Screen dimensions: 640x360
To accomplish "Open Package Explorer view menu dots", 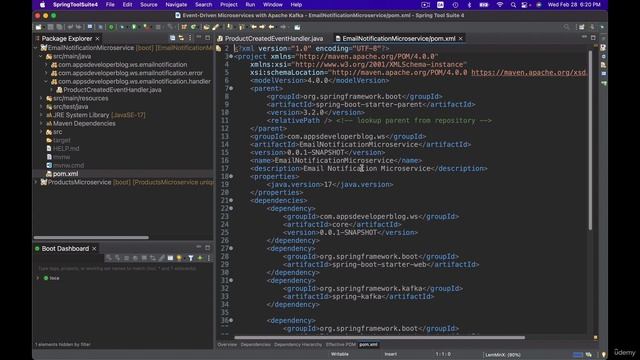I will (x=190, y=38).
